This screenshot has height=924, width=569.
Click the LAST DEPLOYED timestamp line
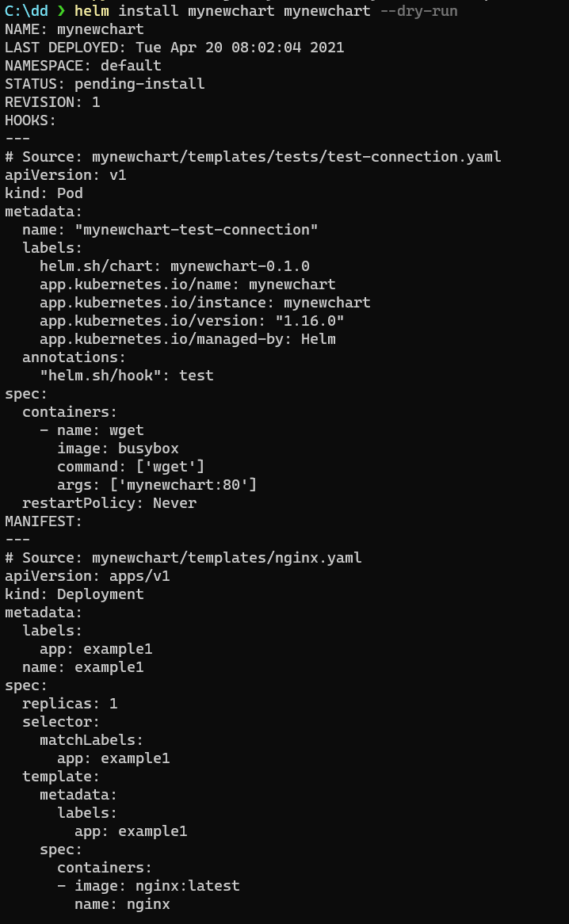click(174, 48)
